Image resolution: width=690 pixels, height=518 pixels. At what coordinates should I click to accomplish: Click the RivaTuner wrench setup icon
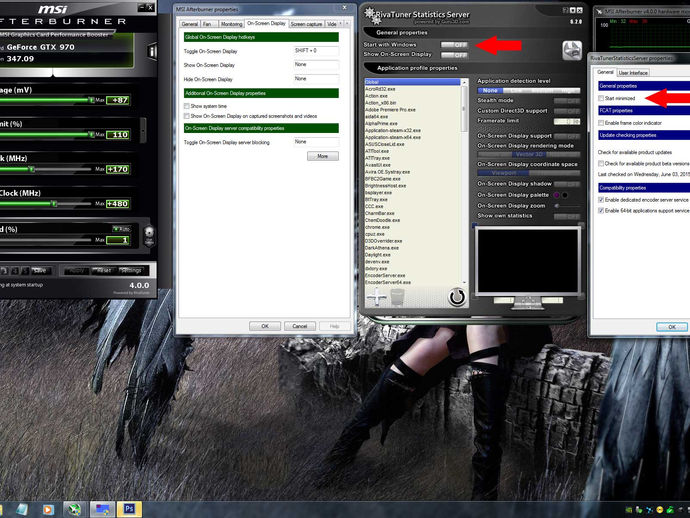(x=572, y=51)
